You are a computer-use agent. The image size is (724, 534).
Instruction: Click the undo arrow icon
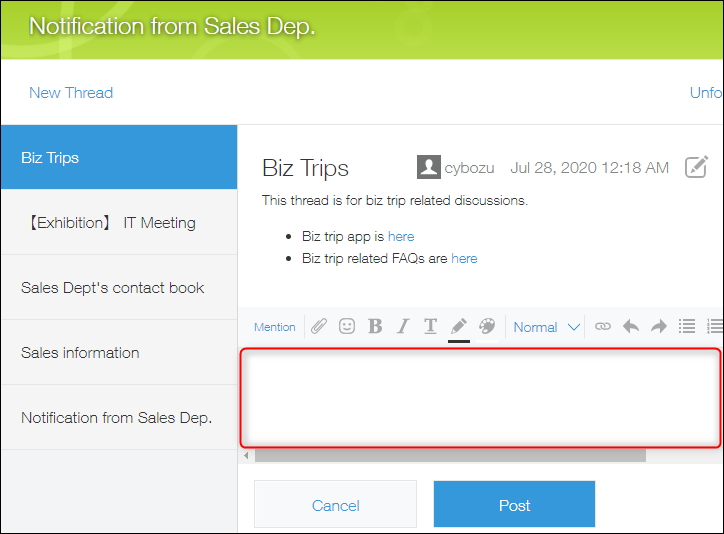pyautogui.click(x=630, y=326)
